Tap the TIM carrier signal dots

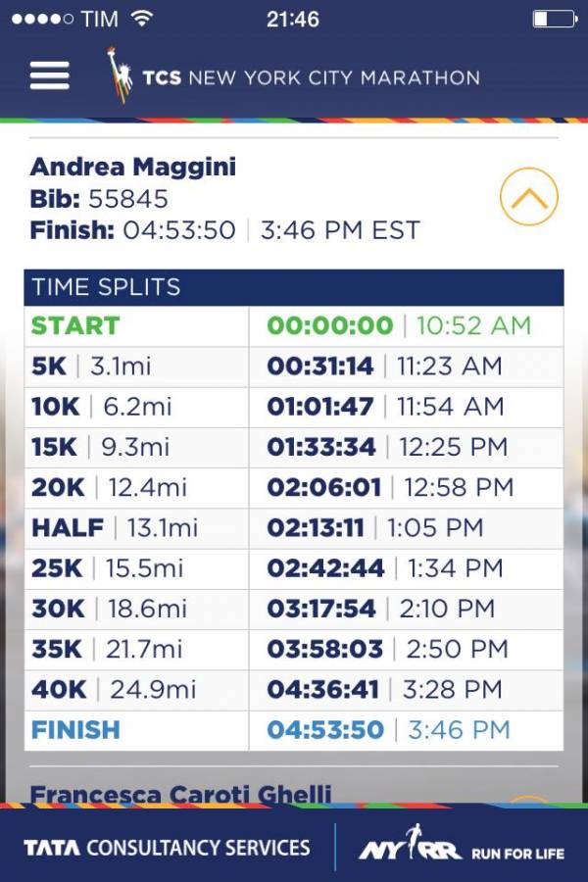(42, 20)
